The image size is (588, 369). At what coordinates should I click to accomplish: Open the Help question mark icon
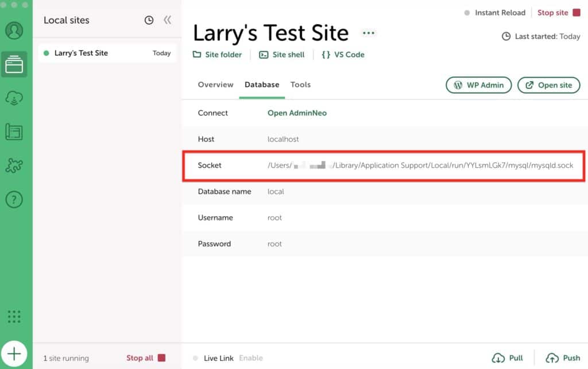(14, 199)
